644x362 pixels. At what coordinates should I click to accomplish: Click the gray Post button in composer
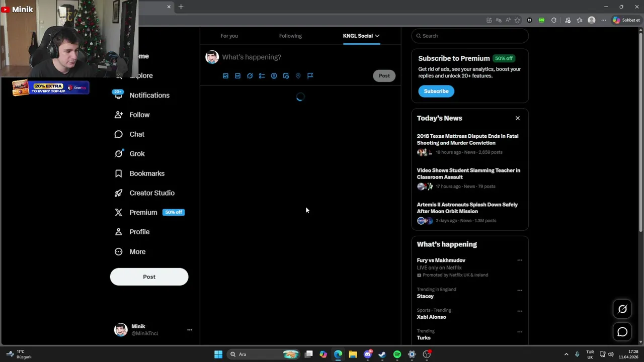[384, 76]
